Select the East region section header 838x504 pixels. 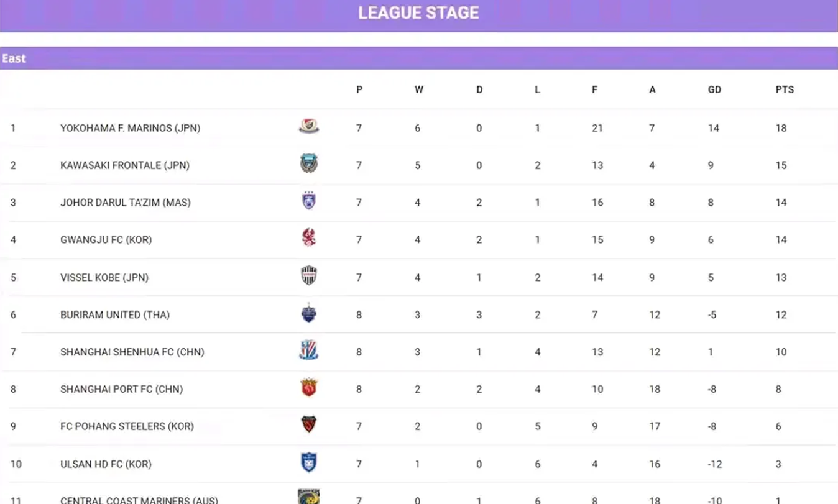tap(14, 58)
